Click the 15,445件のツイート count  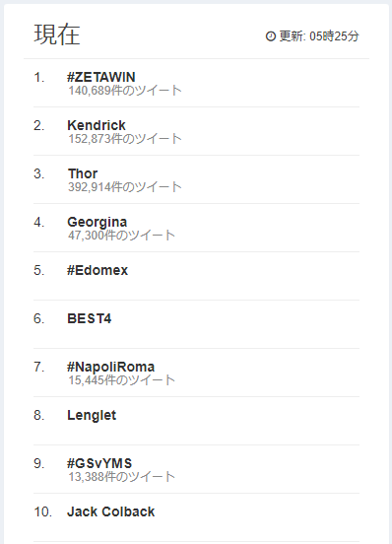point(122,380)
